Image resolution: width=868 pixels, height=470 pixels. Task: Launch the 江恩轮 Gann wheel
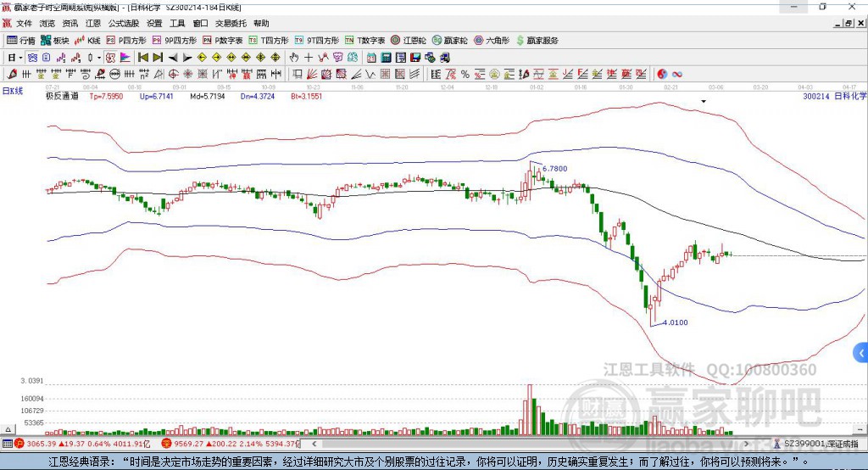409,41
